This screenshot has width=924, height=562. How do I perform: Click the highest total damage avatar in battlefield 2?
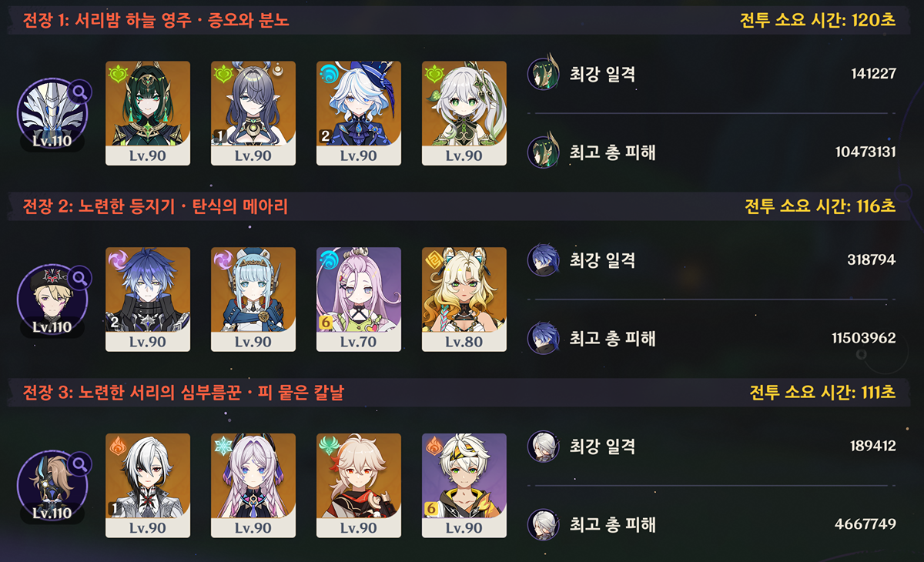(544, 338)
